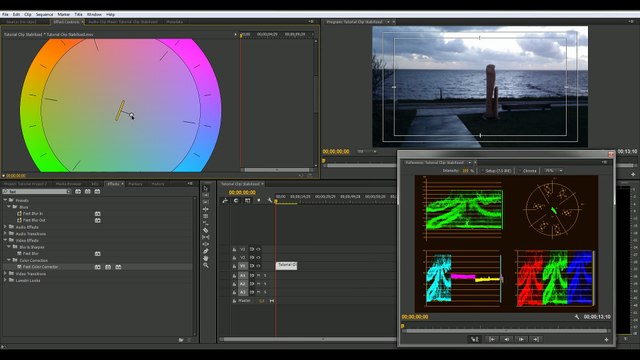Screen dimensions: 640x360
Task: Collapse the Presets folder
Action: point(5,200)
